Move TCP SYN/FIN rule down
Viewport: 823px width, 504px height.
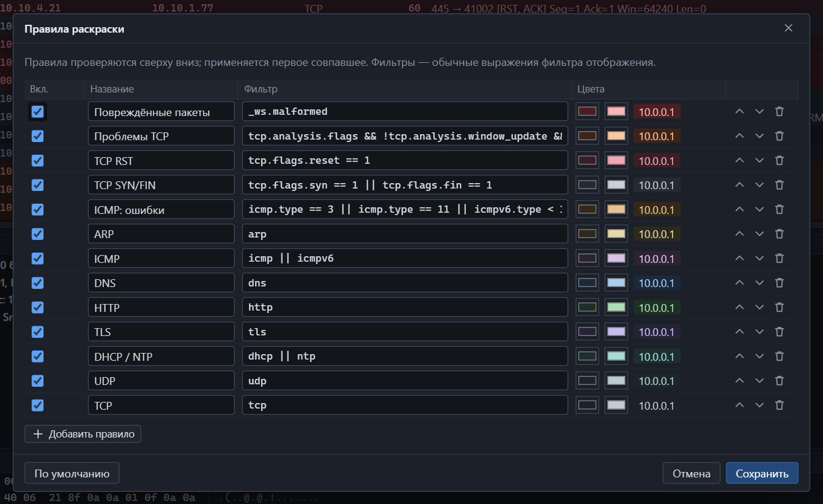(x=760, y=185)
